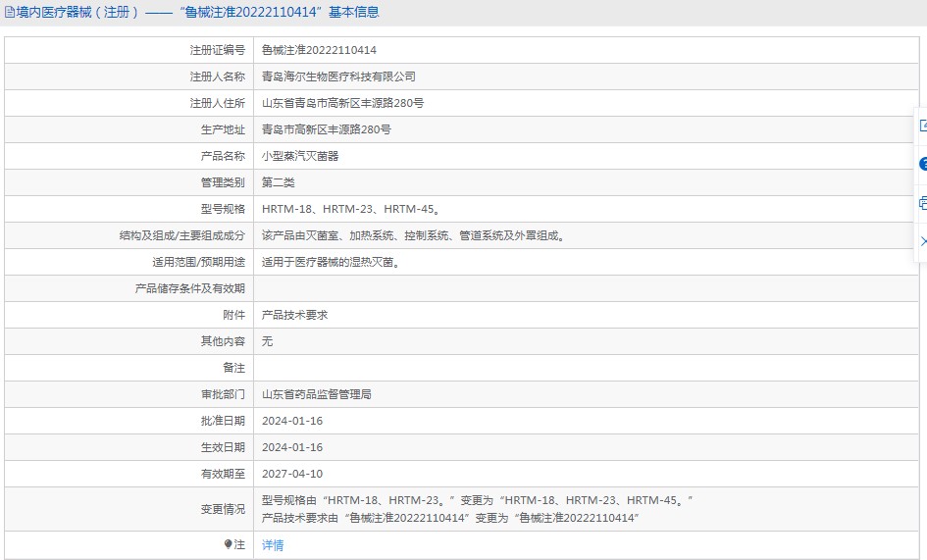
Task: Click the bulb icon beside 注 label
Action: [x=228, y=544]
